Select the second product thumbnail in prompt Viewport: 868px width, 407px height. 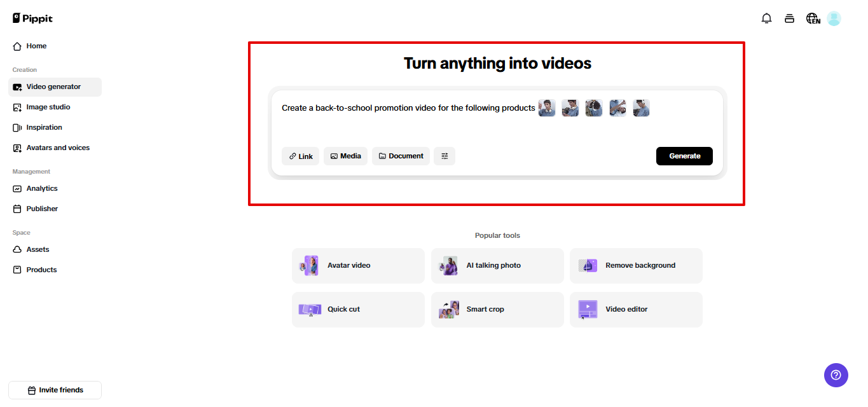click(570, 108)
